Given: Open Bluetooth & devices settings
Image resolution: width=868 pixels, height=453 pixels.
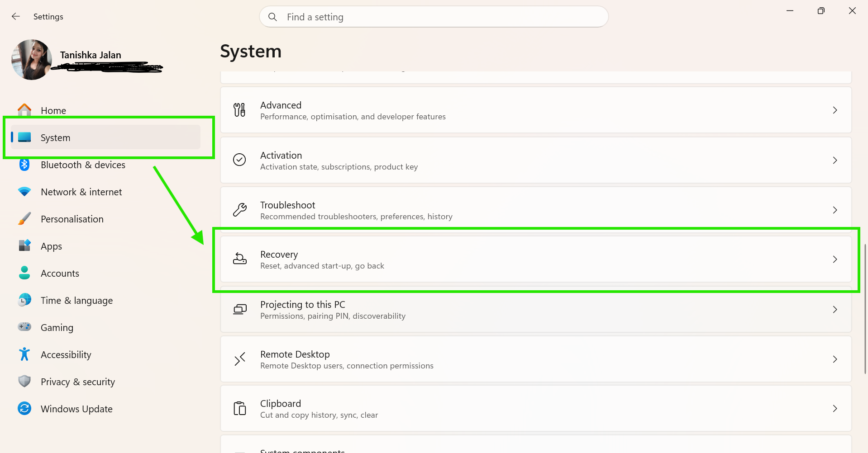Looking at the screenshot, I should click(105, 165).
